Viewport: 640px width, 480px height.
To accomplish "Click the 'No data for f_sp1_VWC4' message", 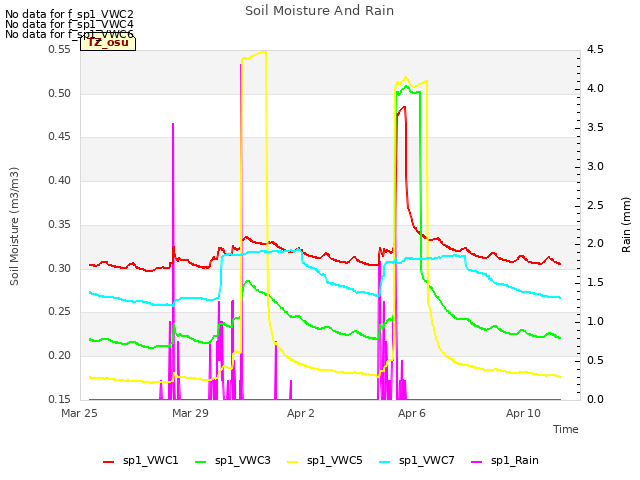I will (69, 24).
